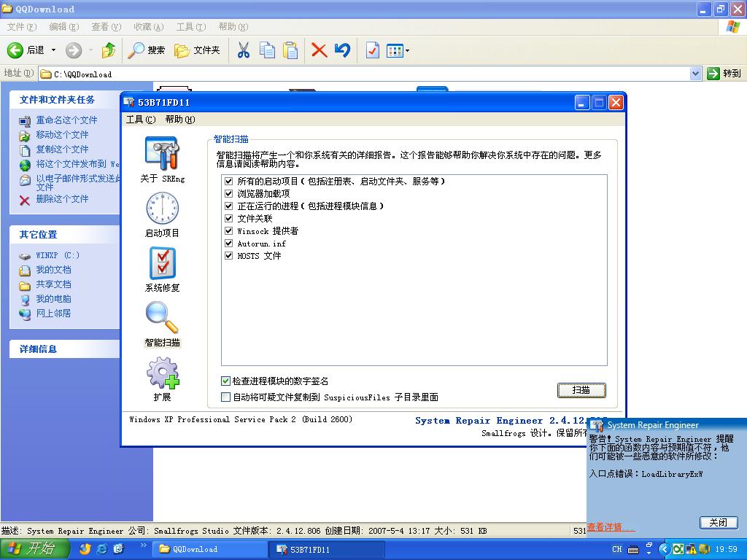The height and width of the screenshot is (560, 747).
Task: Toggle HOSTS 文件 checkbox
Action: [228, 255]
